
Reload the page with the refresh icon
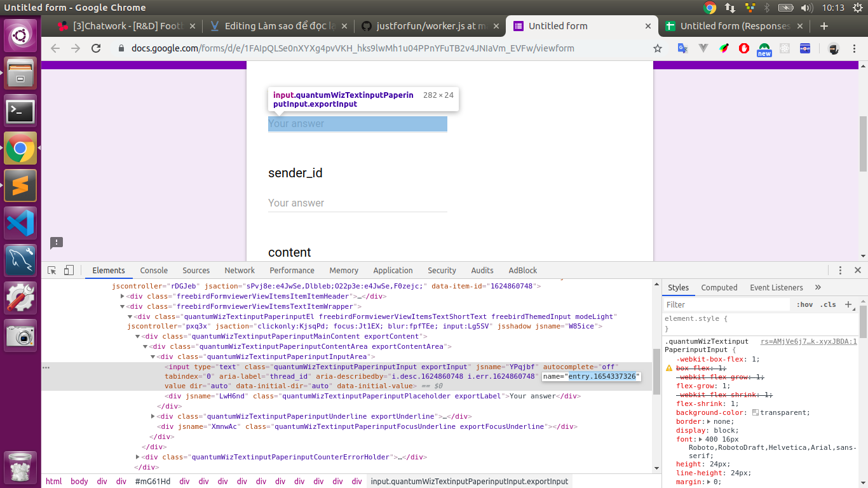[97, 48]
